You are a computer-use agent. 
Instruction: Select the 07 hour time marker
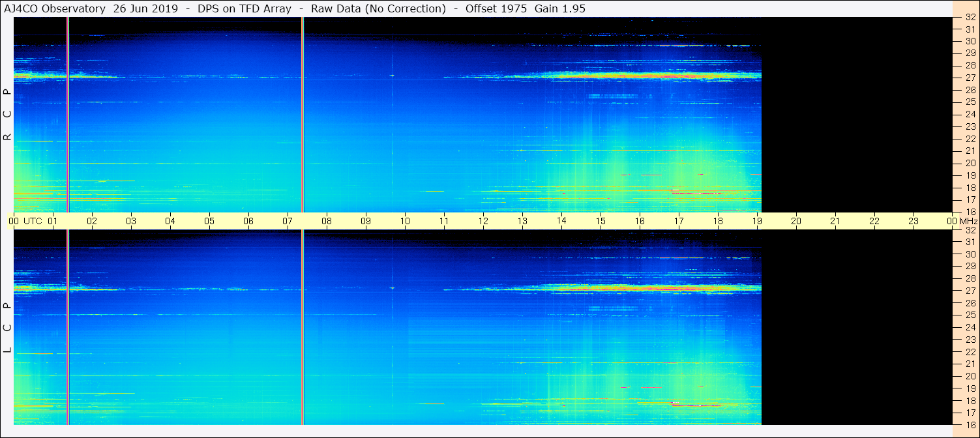click(x=288, y=221)
